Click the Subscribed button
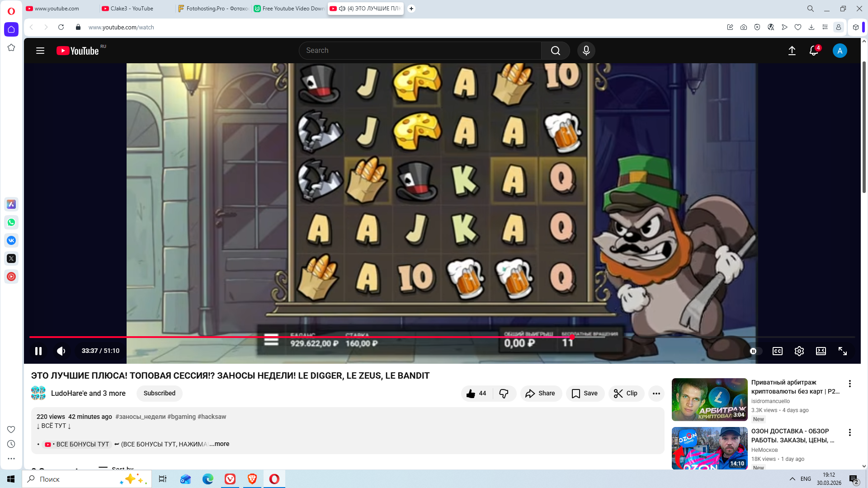Image resolution: width=868 pixels, height=488 pixels. click(159, 394)
